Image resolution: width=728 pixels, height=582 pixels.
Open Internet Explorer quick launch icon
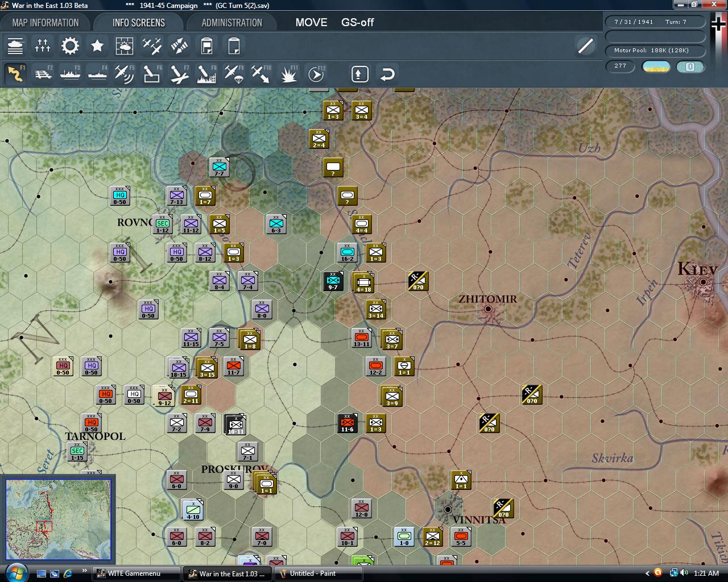click(68, 573)
